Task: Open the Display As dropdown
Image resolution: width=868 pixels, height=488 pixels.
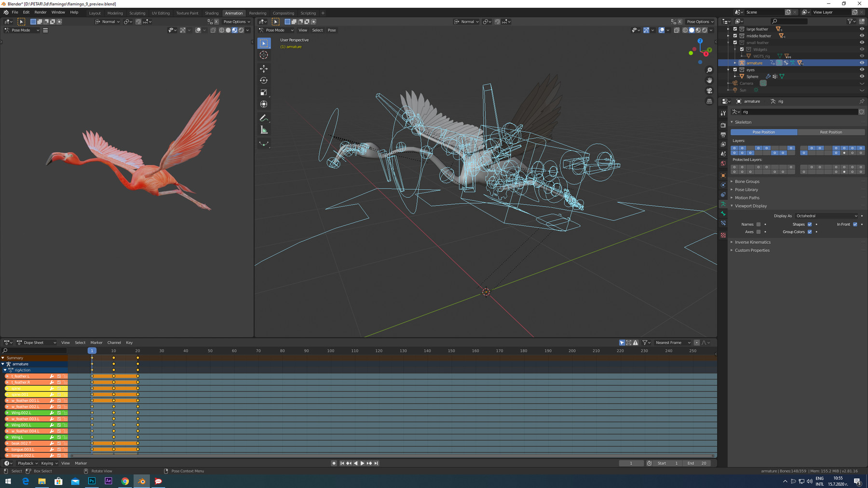Action: (827, 216)
